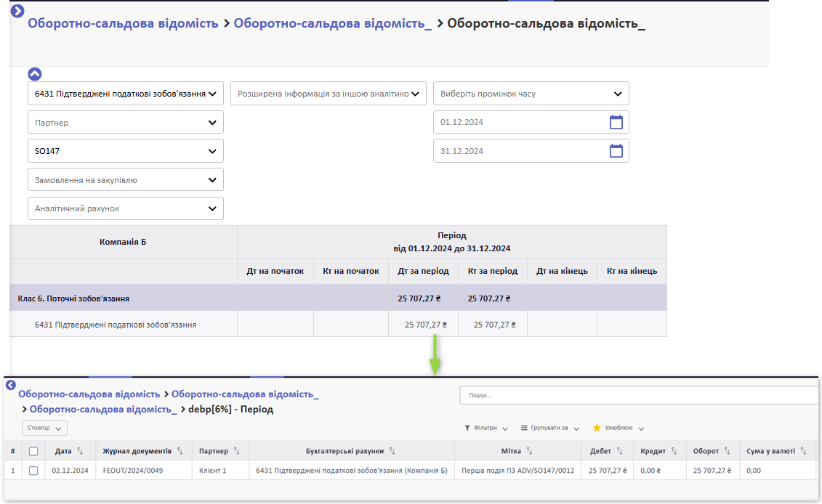
Task: Collapse filters with the up-arrow circle icon
Action: pos(35,74)
